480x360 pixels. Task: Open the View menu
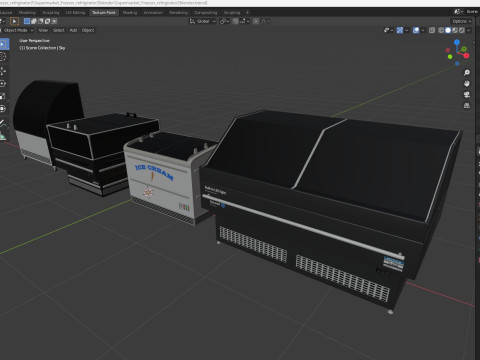click(x=43, y=30)
